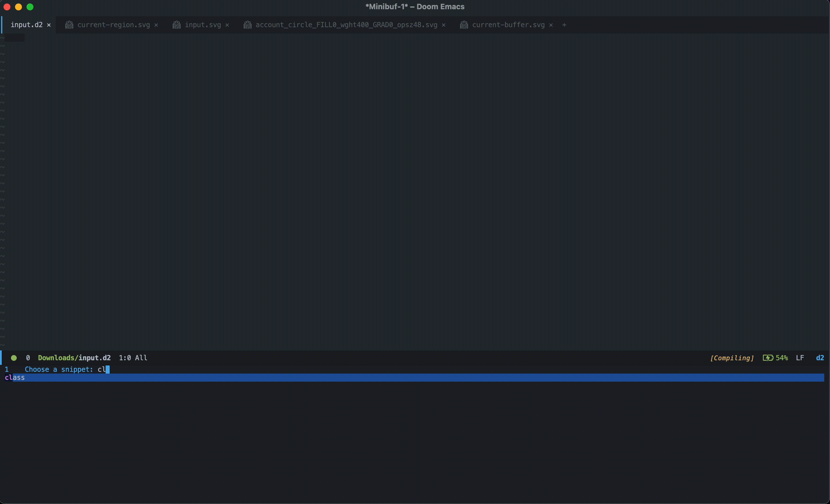
Task: Click the d2 major mode indicator
Action: click(820, 358)
